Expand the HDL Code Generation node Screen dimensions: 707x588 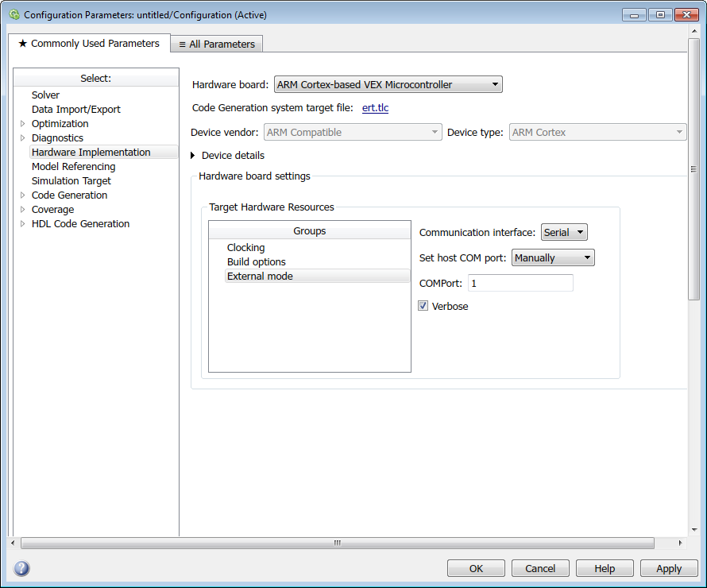click(x=23, y=224)
